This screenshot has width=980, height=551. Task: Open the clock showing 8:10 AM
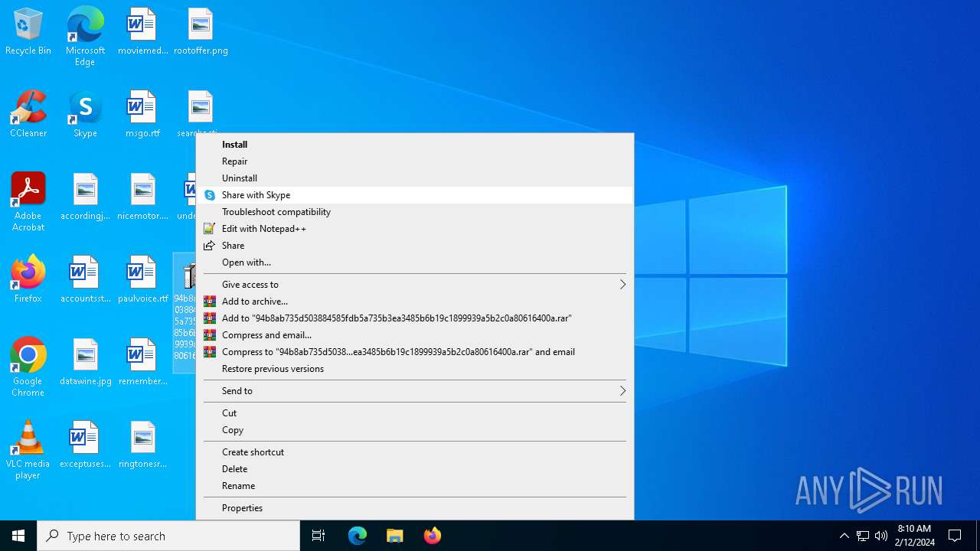click(x=914, y=536)
